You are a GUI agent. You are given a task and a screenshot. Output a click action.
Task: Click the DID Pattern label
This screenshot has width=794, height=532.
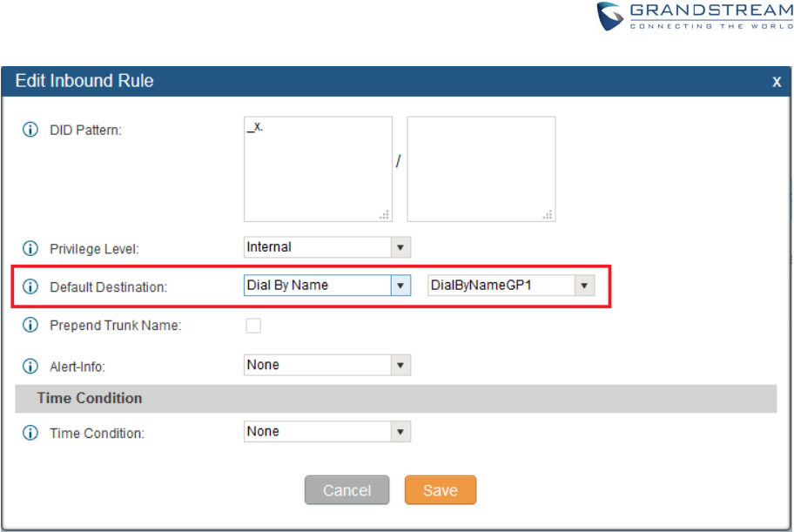(85, 131)
